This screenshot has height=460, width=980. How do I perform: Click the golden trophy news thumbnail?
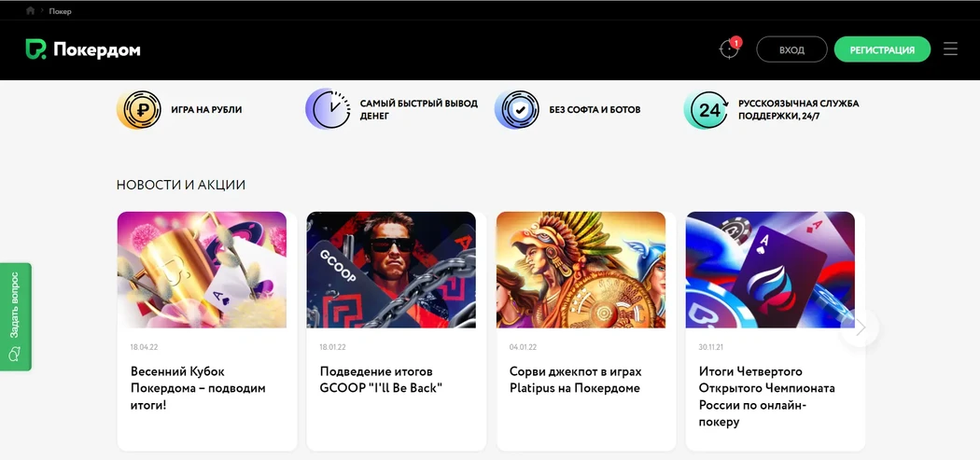click(x=202, y=270)
